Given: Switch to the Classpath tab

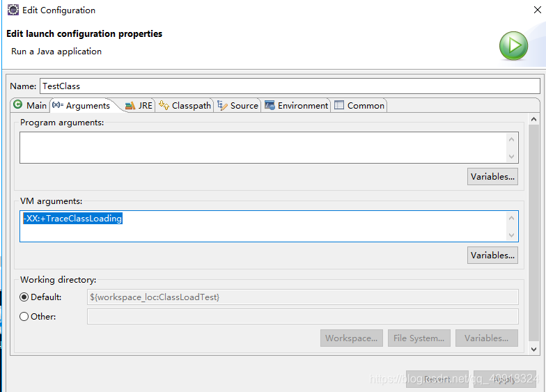Looking at the screenshot, I should click(185, 106).
